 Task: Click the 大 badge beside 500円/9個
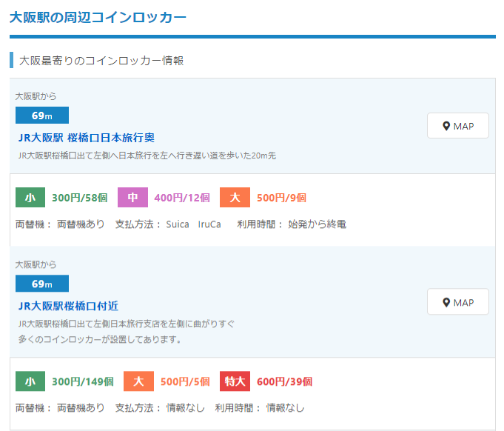[x=235, y=198]
